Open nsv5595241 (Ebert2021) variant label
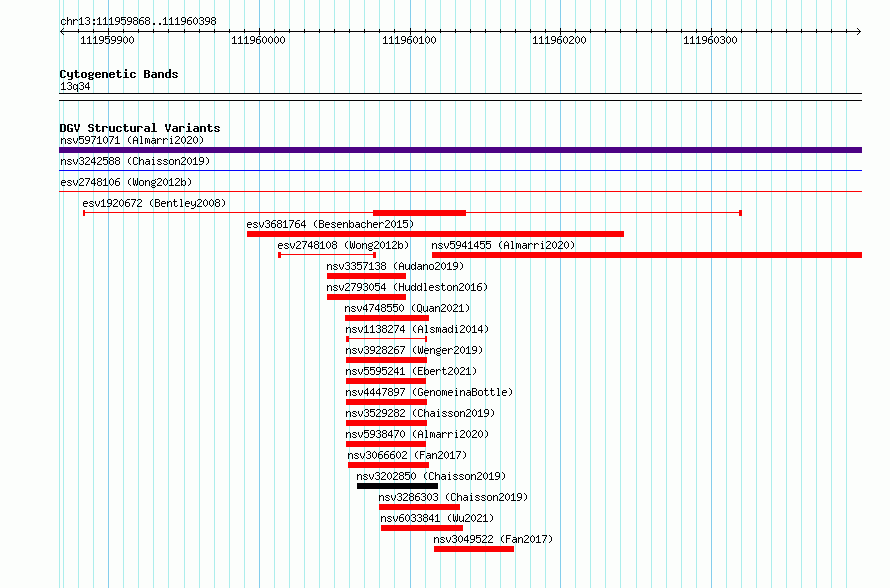Viewport: 890px width, 588px height. (x=411, y=371)
